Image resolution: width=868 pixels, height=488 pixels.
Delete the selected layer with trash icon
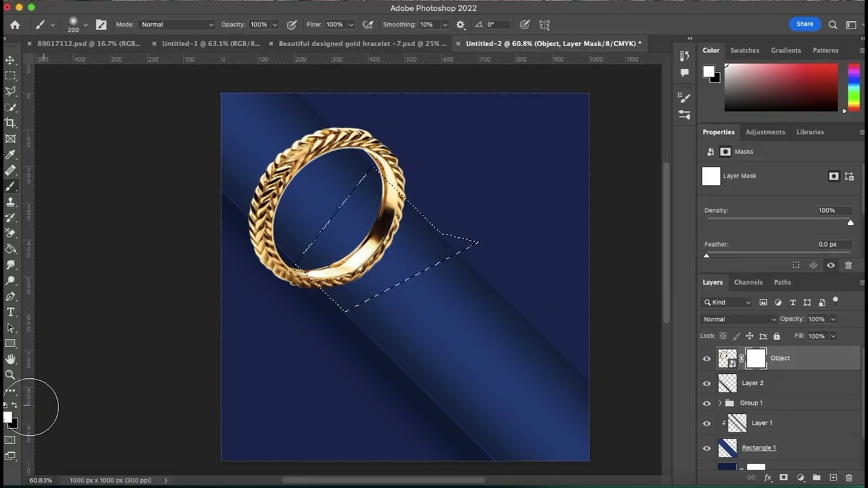849,478
